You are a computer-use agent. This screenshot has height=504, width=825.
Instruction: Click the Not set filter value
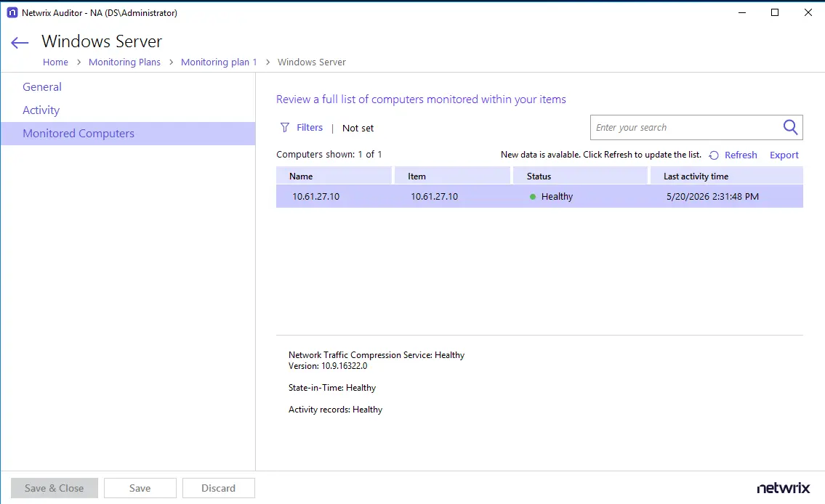pos(358,128)
